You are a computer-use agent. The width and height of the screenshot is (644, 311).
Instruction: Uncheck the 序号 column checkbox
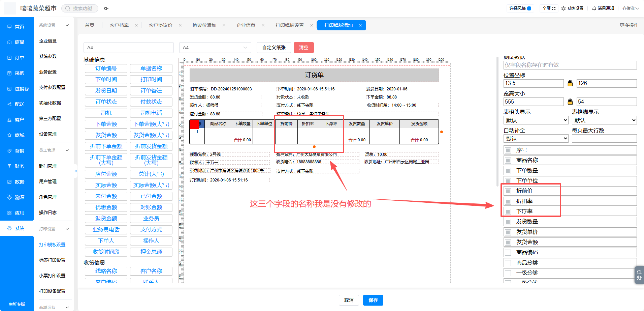[x=508, y=150]
